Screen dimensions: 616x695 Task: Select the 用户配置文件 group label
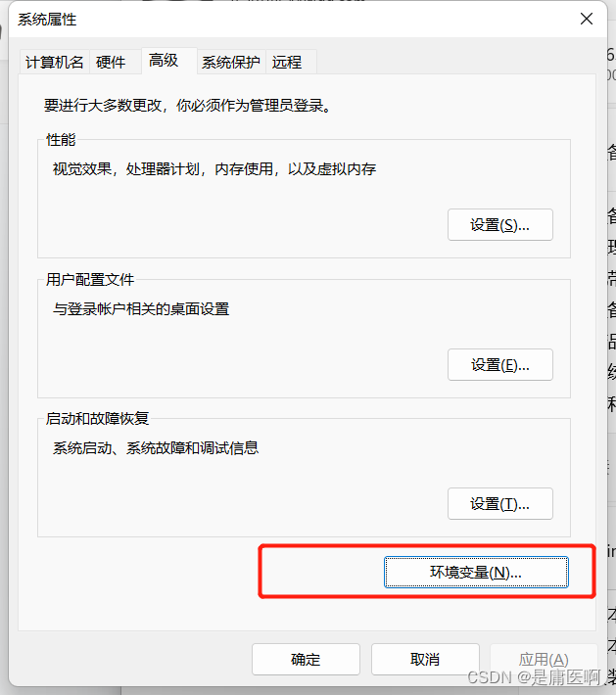[90, 279]
